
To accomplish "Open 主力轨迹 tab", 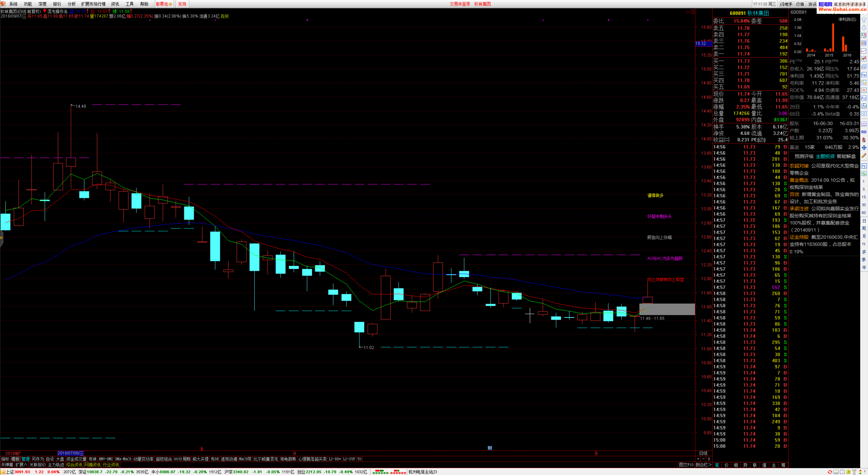I will [56, 465].
